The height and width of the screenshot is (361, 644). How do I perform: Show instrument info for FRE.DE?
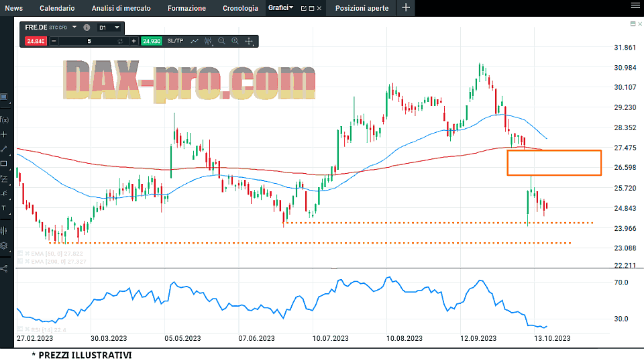87,28
